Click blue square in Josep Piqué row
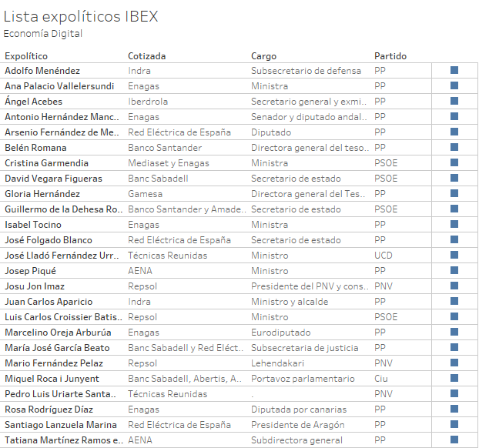This screenshot has width=479, height=448. pos(454,270)
